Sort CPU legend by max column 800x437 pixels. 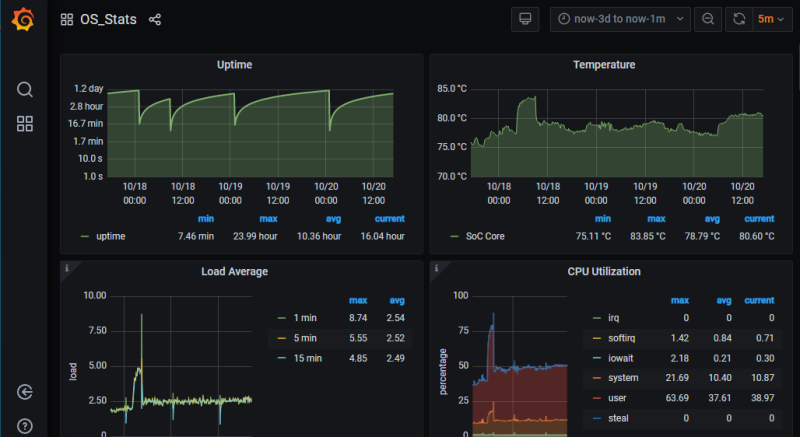(679, 300)
